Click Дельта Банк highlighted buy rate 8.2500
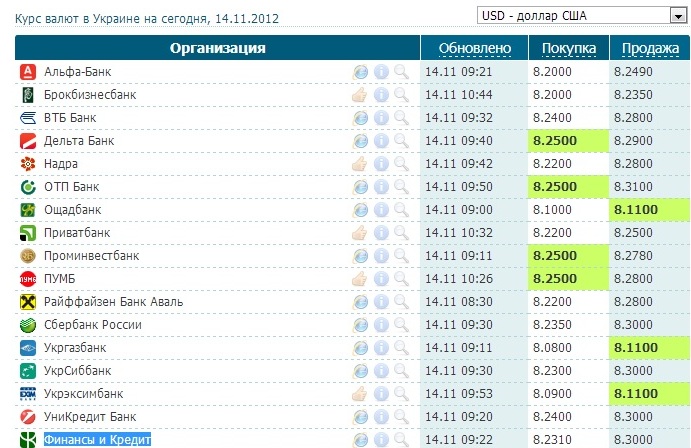 (x=555, y=141)
